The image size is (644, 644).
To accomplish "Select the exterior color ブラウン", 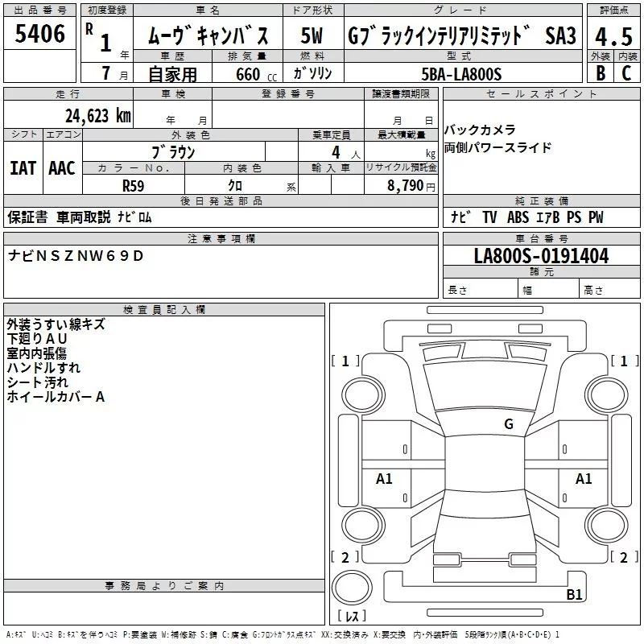I will 173,152.
